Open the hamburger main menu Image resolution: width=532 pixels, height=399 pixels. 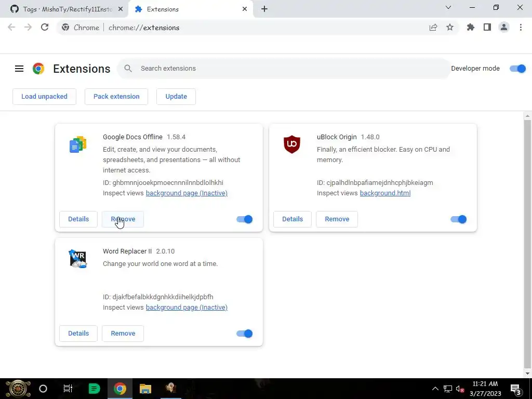tap(19, 69)
